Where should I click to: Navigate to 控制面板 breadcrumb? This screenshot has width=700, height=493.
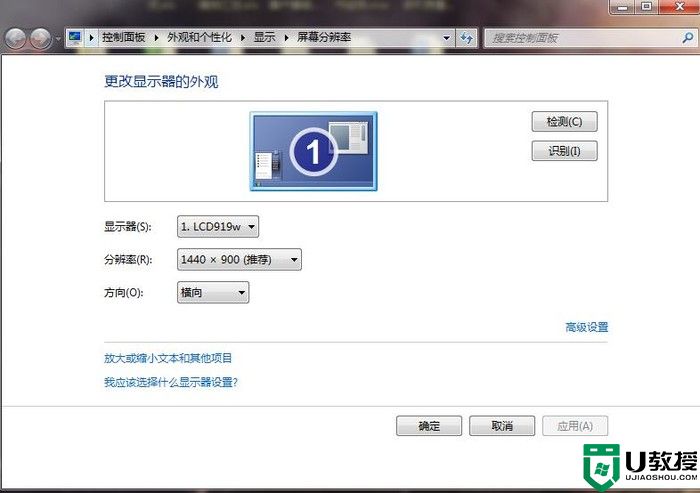click(x=124, y=38)
